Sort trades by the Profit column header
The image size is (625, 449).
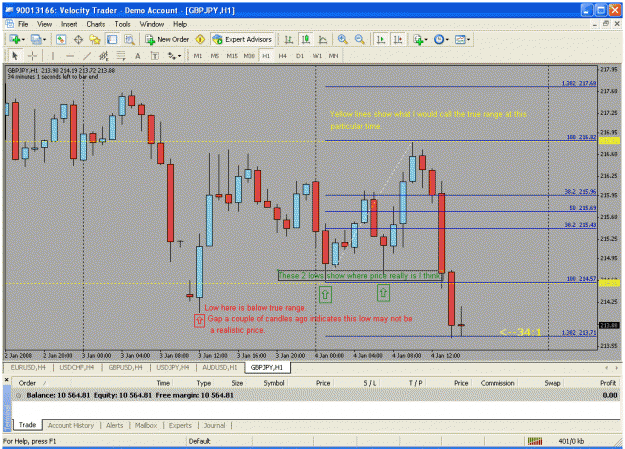(608, 383)
